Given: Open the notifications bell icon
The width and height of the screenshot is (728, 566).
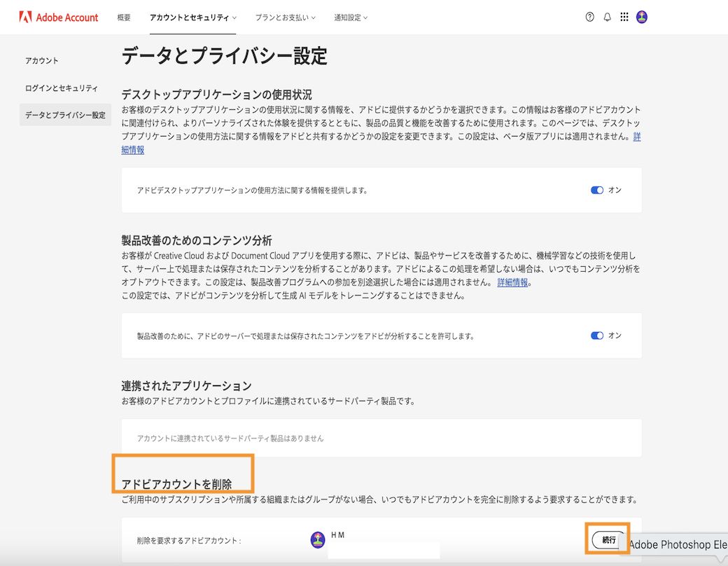Looking at the screenshot, I should [x=607, y=18].
